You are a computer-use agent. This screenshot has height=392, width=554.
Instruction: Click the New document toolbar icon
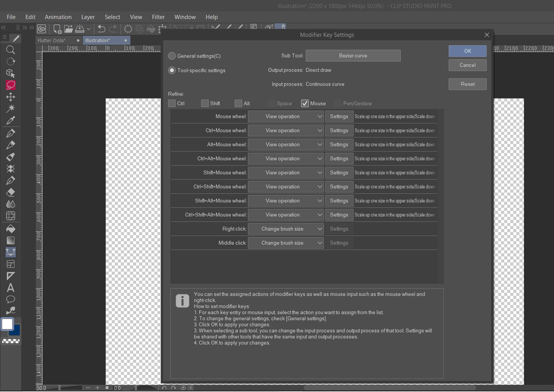[57, 29]
